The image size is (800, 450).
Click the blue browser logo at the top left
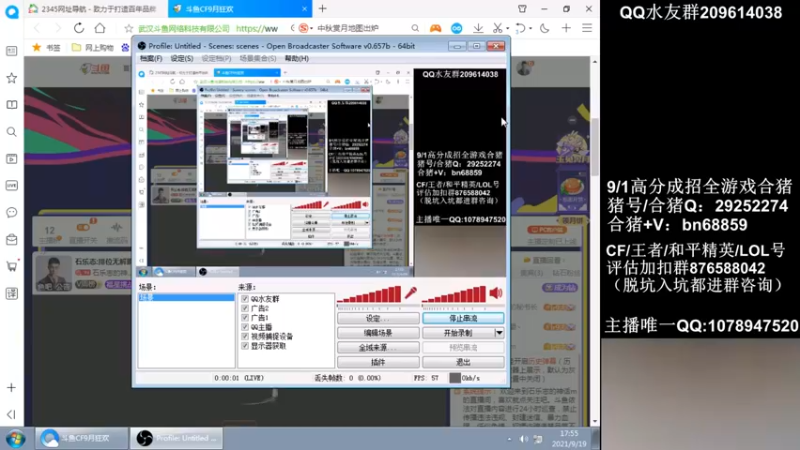[x=11, y=11]
